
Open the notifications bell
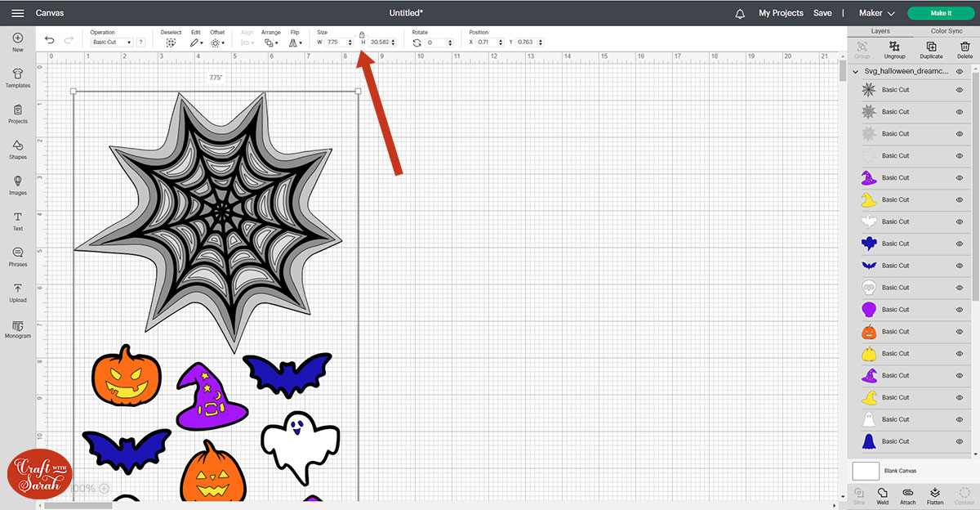[x=740, y=13]
